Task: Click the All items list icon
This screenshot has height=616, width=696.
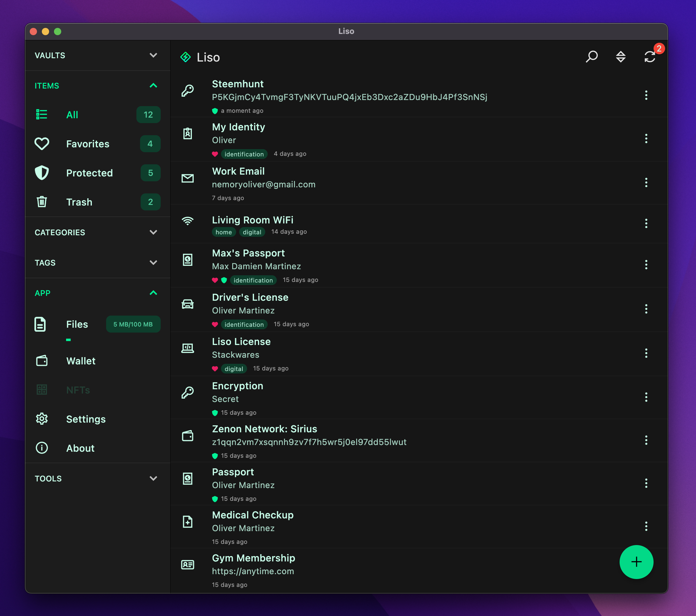Action: coord(42,114)
